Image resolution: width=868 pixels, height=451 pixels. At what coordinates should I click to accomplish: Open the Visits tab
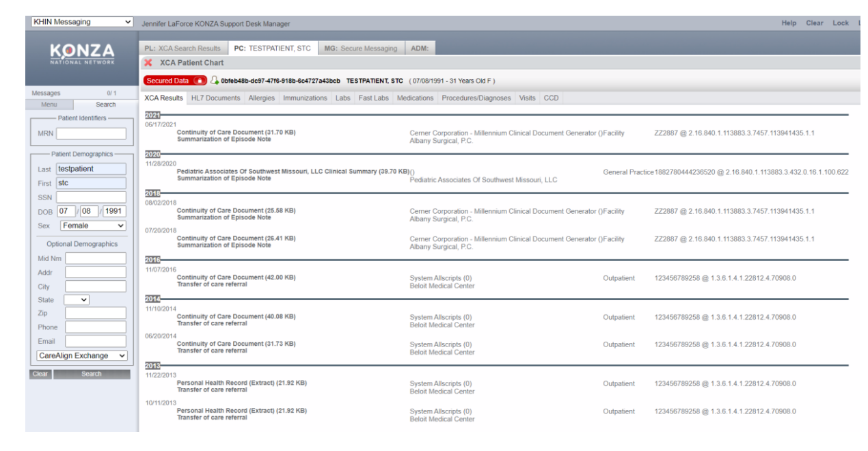pos(527,98)
